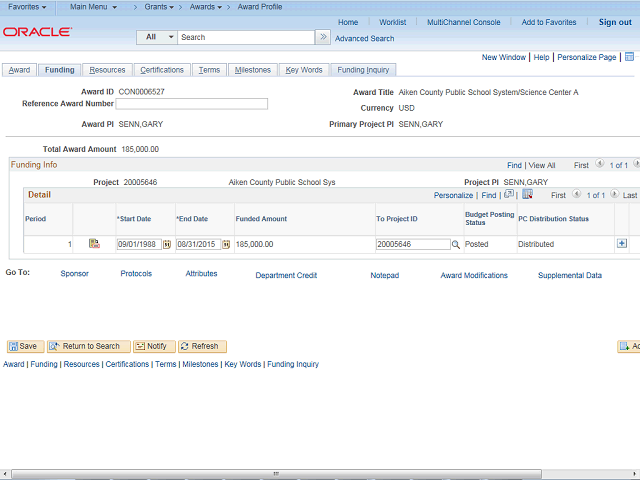This screenshot has width=640, height=480.
Task: Show next Detail row arrow
Action: pos(614,194)
